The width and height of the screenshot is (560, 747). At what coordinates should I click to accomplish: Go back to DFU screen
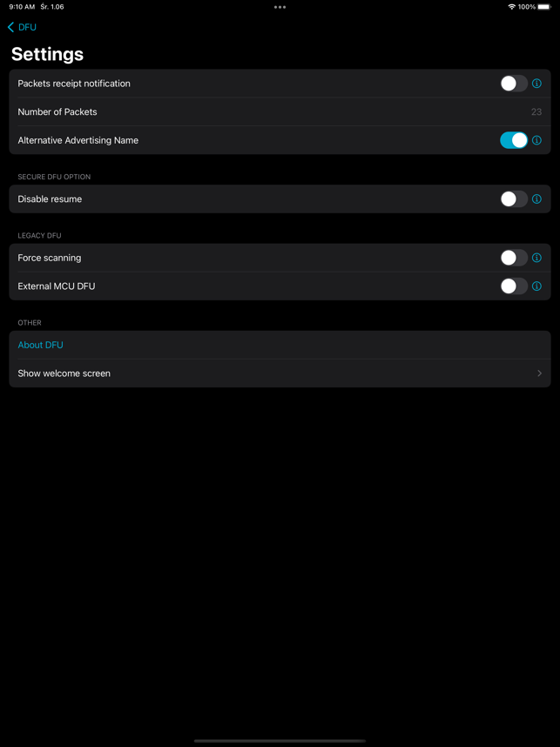(22, 27)
